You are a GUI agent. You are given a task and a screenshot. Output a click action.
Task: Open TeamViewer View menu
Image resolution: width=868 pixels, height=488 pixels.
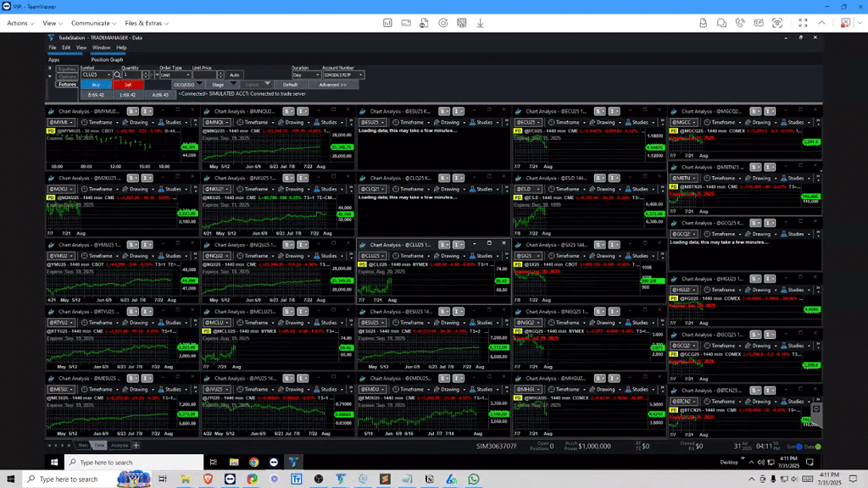pyautogui.click(x=53, y=23)
